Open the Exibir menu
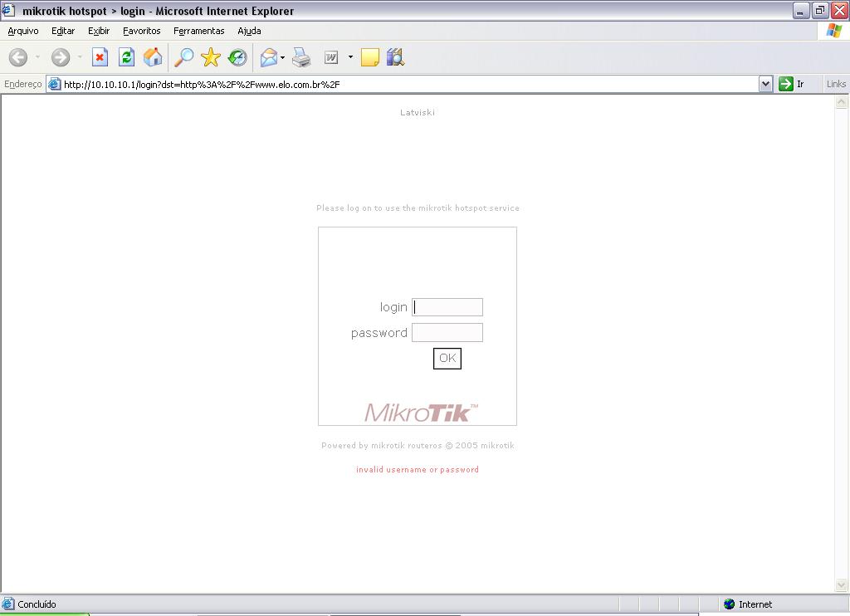The image size is (850, 616). pyautogui.click(x=99, y=31)
